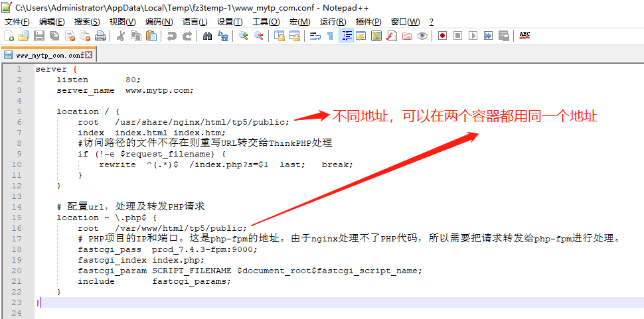Zoom out using the magnifier minus icon
Viewport: 644px width, 319px height.
coord(258,36)
